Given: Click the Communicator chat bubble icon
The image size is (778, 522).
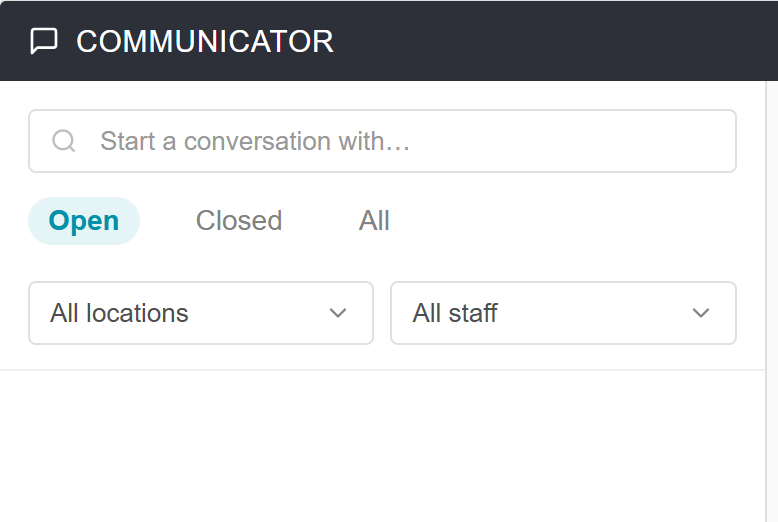Looking at the screenshot, I should [x=44, y=41].
